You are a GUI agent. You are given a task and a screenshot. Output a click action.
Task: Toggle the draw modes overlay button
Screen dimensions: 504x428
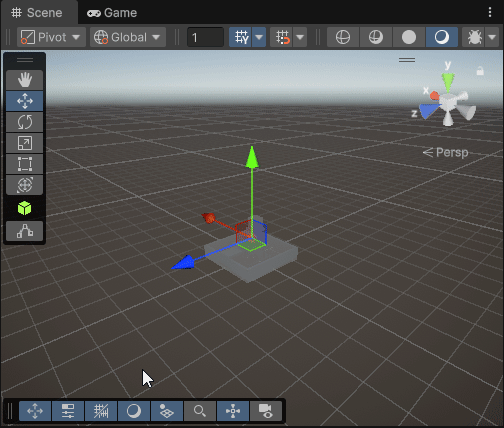tap(134, 411)
